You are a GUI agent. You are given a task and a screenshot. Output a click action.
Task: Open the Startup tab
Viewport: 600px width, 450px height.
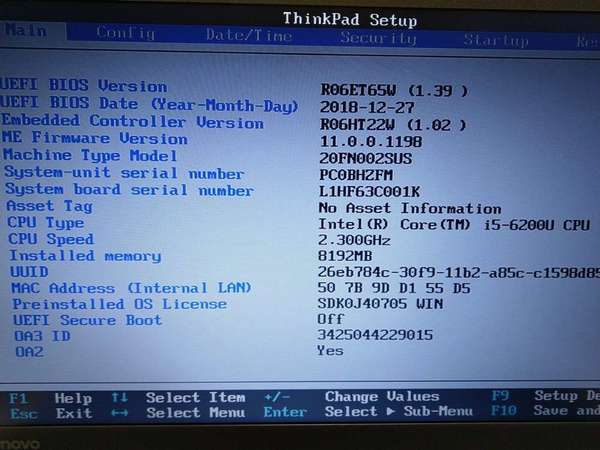(x=496, y=40)
